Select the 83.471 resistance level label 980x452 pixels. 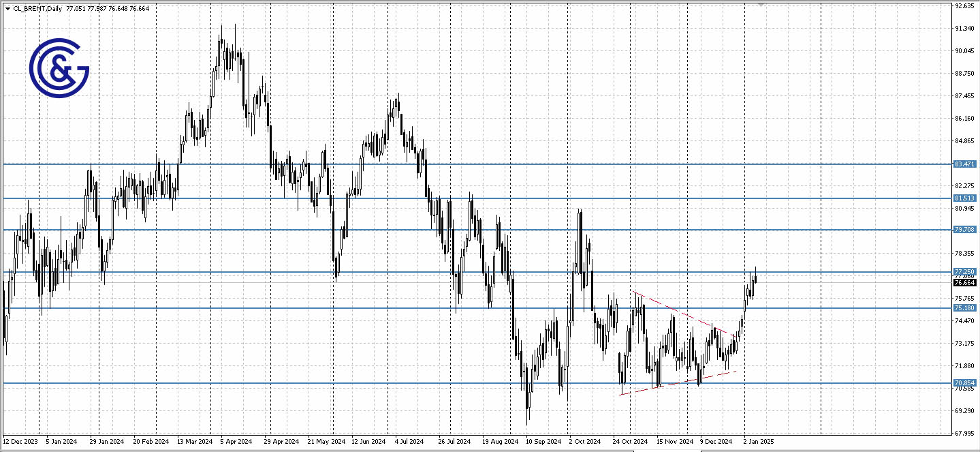pos(964,164)
